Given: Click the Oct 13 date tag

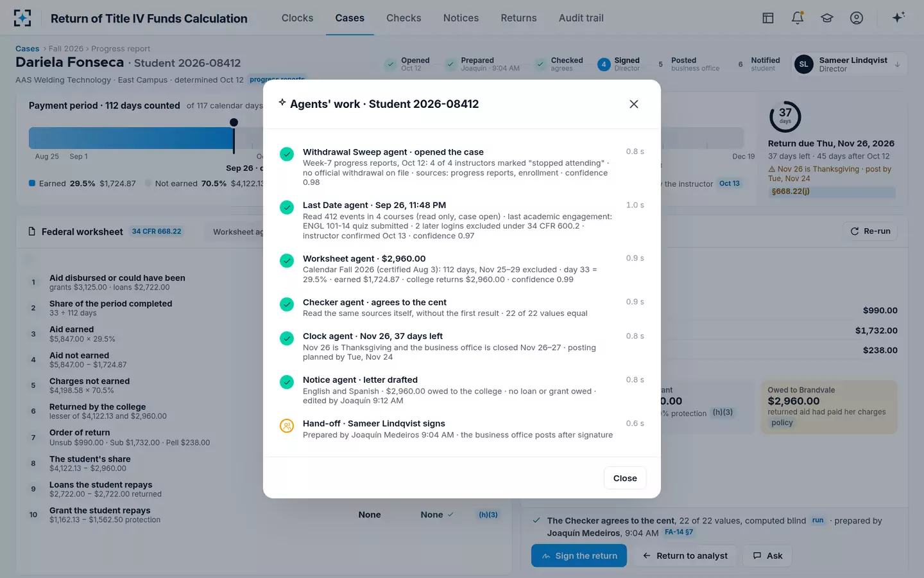Looking at the screenshot, I should (x=730, y=184).
